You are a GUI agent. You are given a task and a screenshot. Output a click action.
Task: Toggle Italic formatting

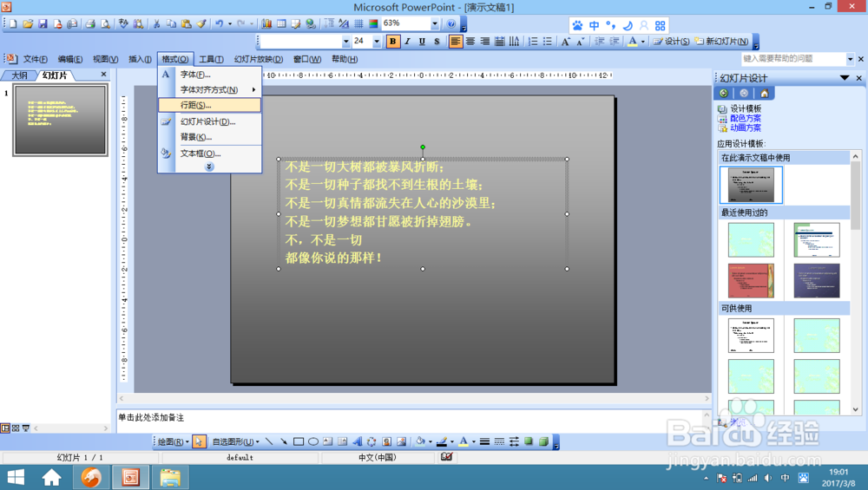407,42
